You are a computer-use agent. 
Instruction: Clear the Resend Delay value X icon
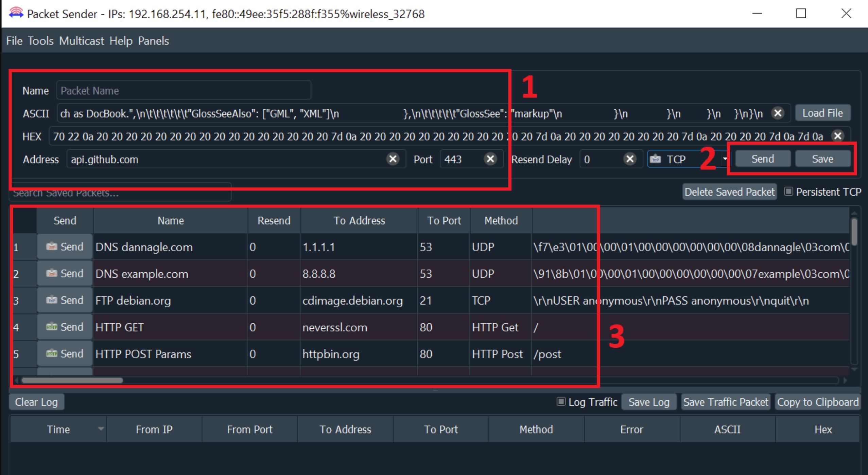(x=630, y=159)
